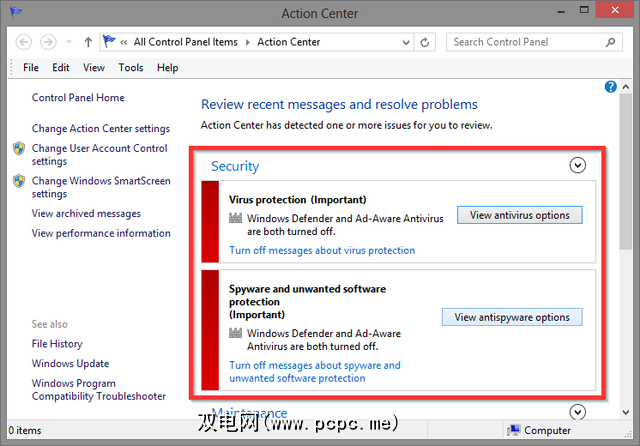The width and height of the screenshot is (640, 446).
Task: Open the Help menu
Action: click(x=167, y=68)
